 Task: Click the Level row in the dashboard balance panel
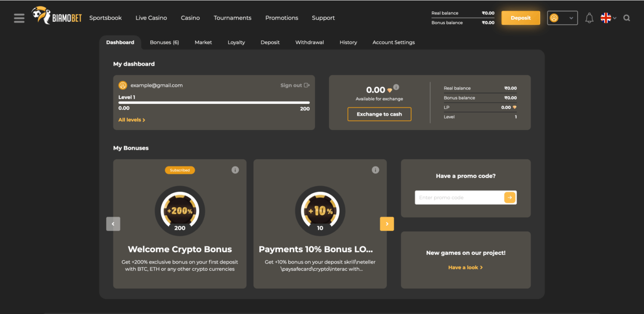click(x=480, y=117)
